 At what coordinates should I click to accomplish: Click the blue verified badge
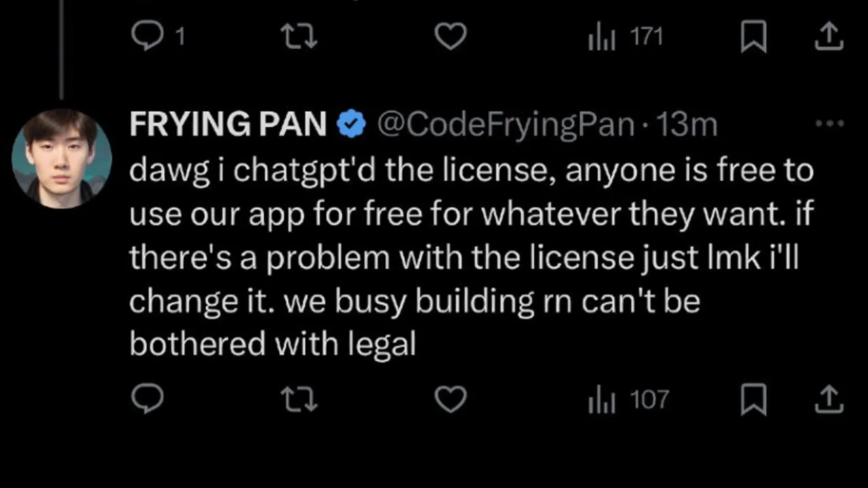pos(351,125)
